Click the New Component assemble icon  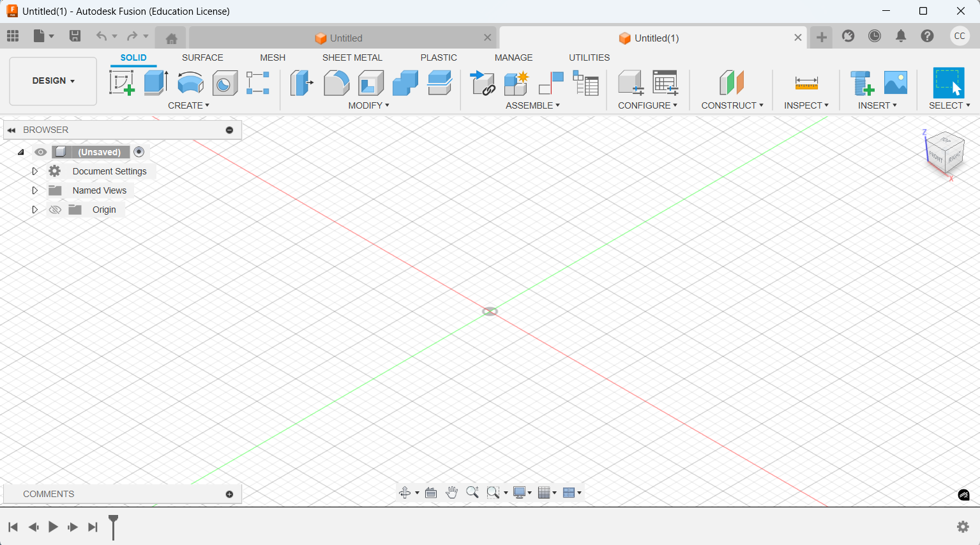(x=516, y=83)
